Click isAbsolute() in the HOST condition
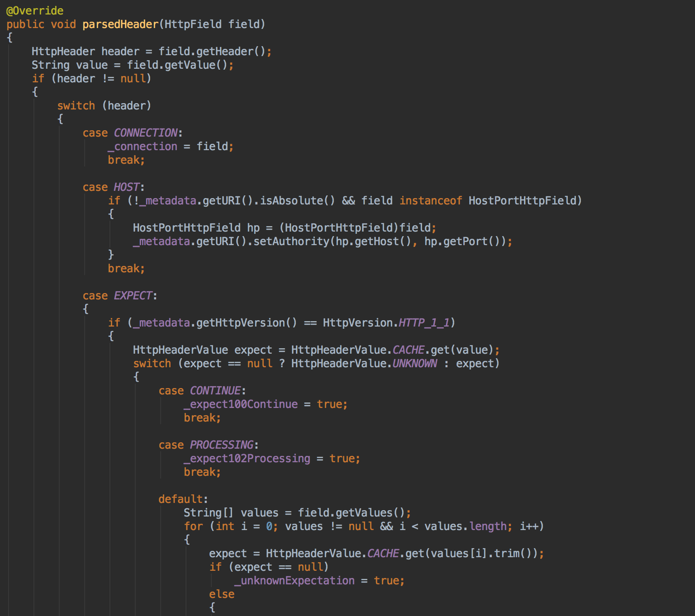695x616 pixels. pyautogui.click(x=298, y=200)
